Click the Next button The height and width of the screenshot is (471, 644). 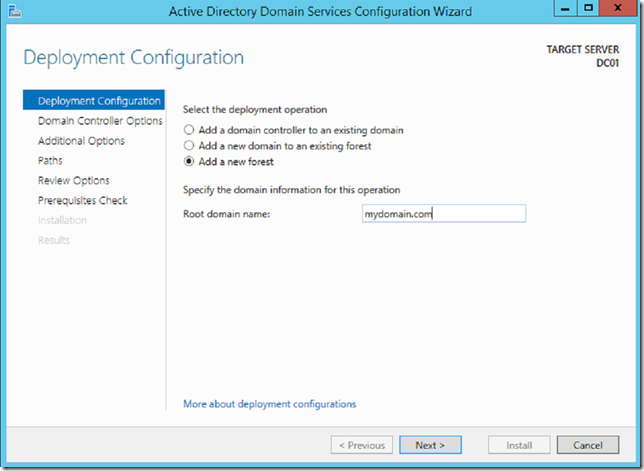430,445
